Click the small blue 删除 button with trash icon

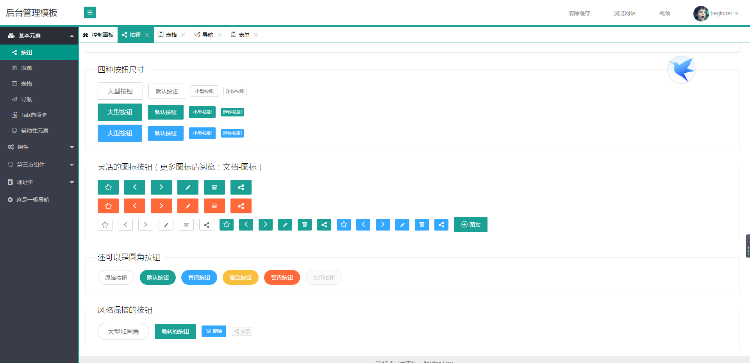214,331
